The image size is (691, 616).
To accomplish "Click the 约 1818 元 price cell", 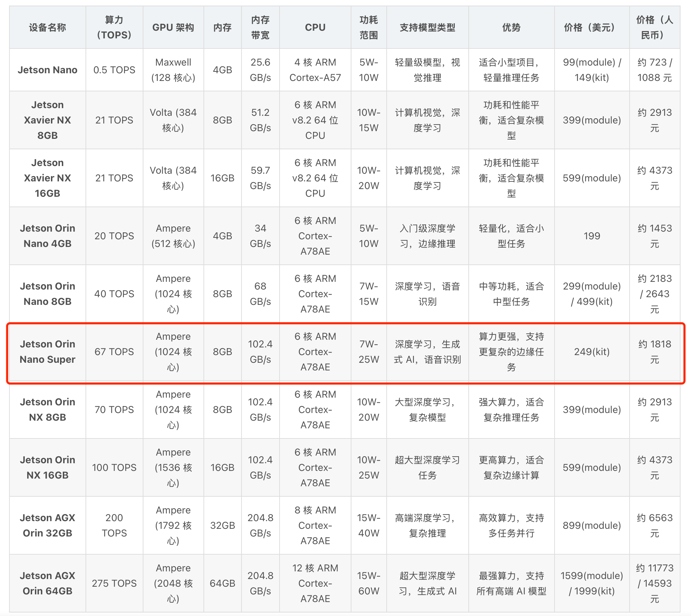I will (654, 352).
